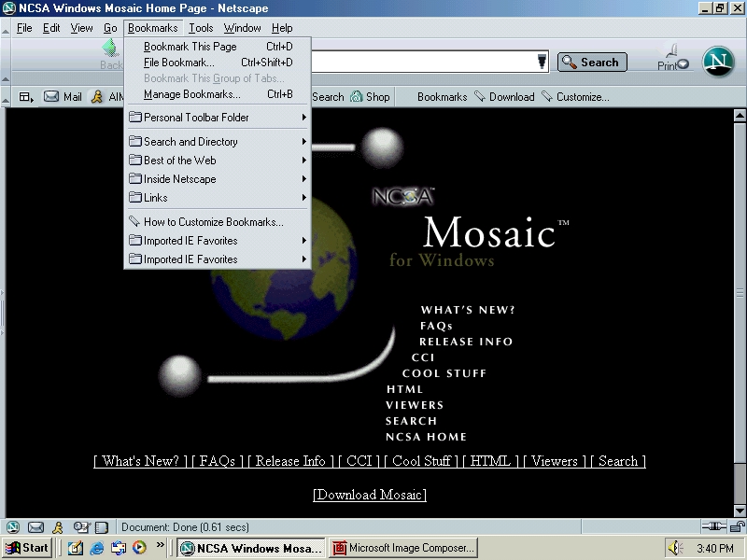The image size is (747, 560).
Task: Open the Edit menu
Action: click(51, 28)
